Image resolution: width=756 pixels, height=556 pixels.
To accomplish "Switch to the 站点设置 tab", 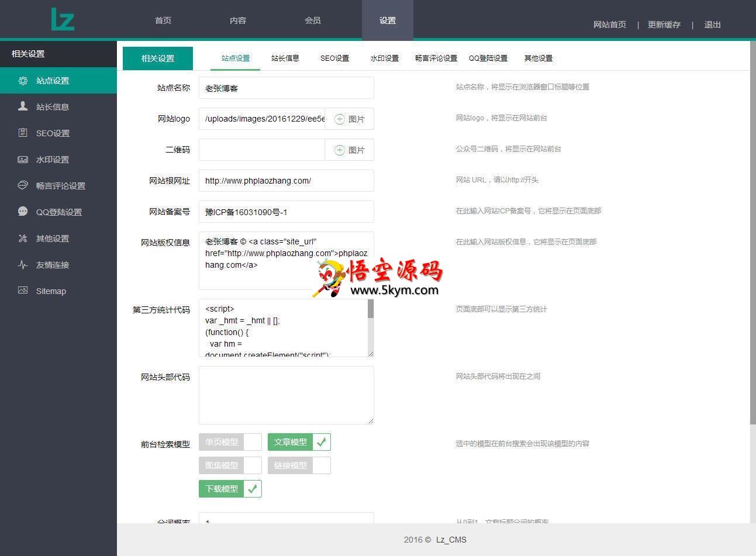I will point(236,58).
